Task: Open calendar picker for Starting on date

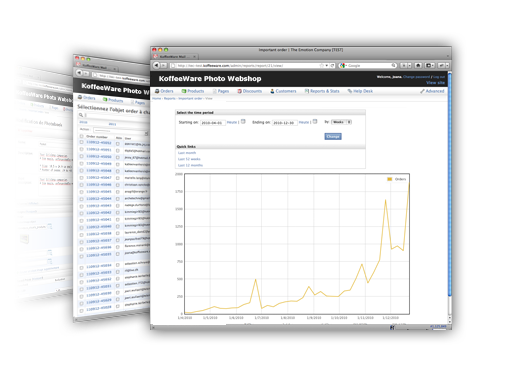Action: pyautogui.click(x=243, y=122)
